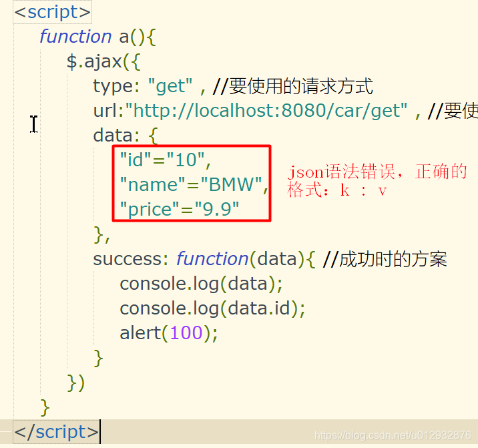
Task: Click the line "price"="9.9"
Action: (179, 209)
